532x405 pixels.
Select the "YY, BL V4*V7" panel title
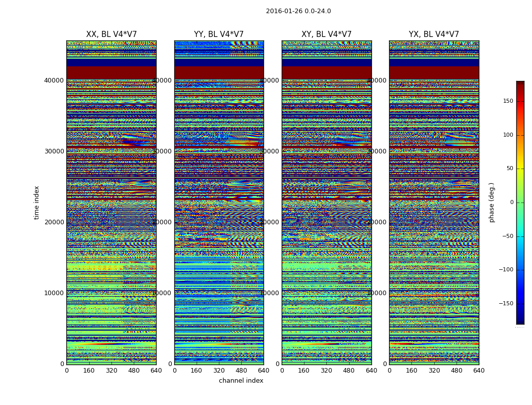(x=218, y=34)
